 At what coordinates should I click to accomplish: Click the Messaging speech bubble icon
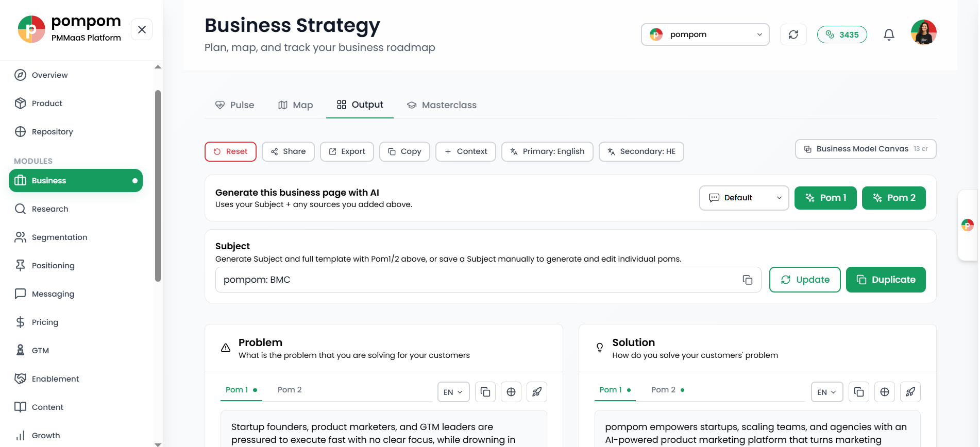click(20, 294)
